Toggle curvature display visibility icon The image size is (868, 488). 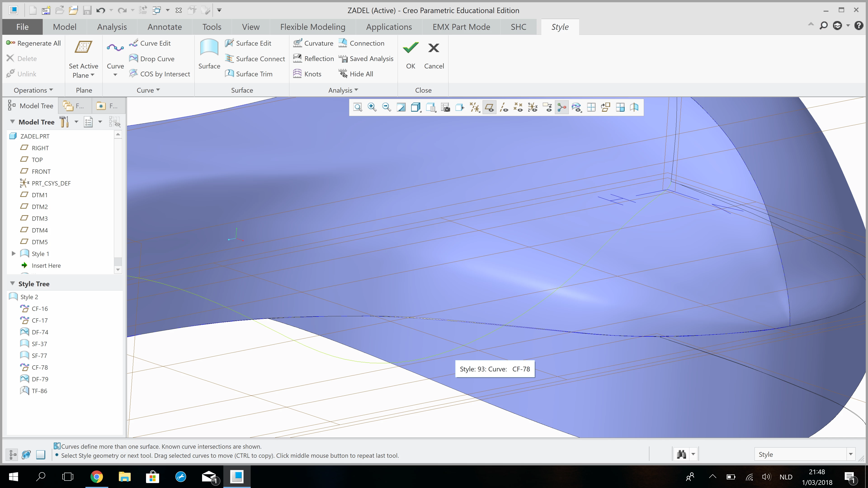[x=576, y=108]
